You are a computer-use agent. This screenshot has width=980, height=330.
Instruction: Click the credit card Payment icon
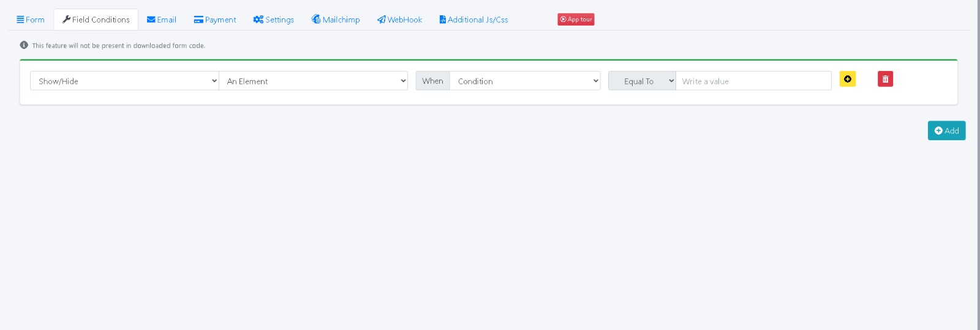pos(198,20)
